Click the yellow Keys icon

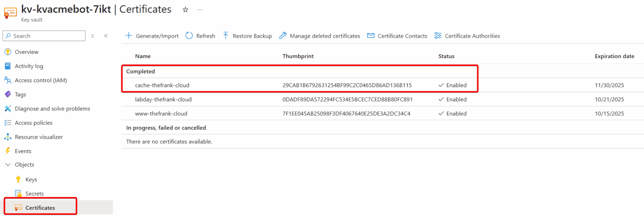18,179
